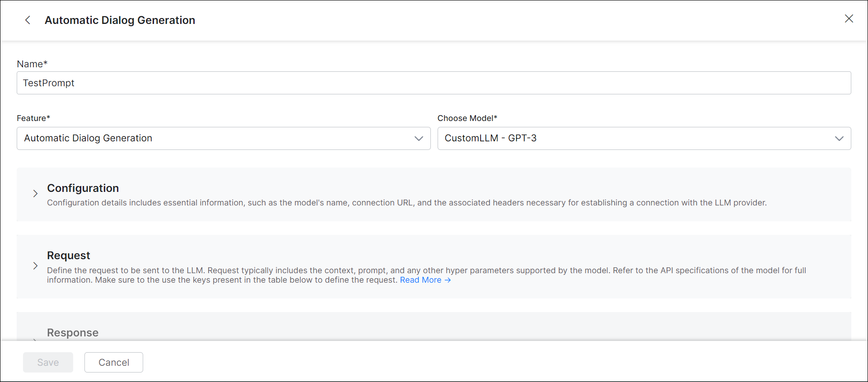The height and width of the screenshot is (382, 868).
Task: Click the Configuration description text
Action: [x=406, y=203]
